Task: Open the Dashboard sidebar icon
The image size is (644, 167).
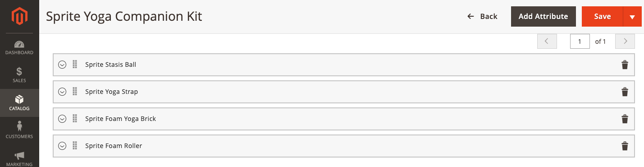Action: pos(19,47)
